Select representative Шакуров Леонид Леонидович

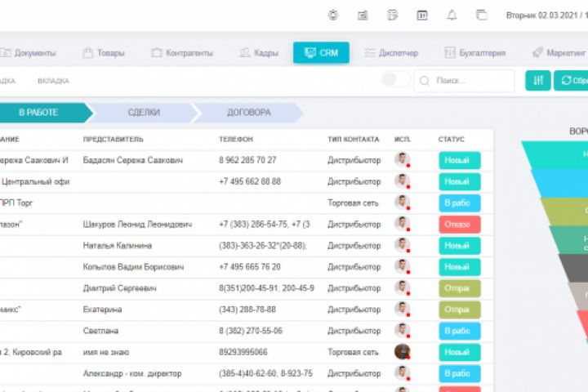[x=137, y=225]
